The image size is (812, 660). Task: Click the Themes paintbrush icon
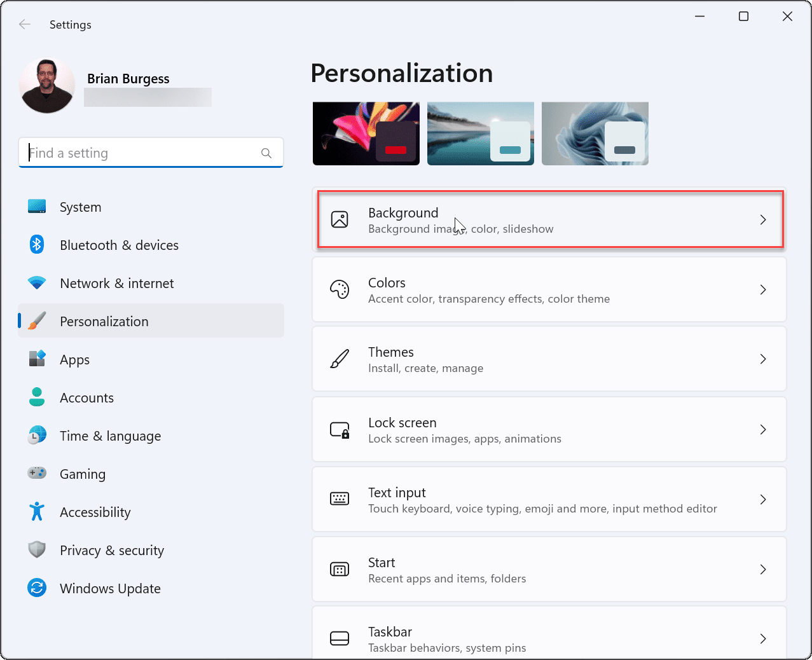tap(340, 359)
